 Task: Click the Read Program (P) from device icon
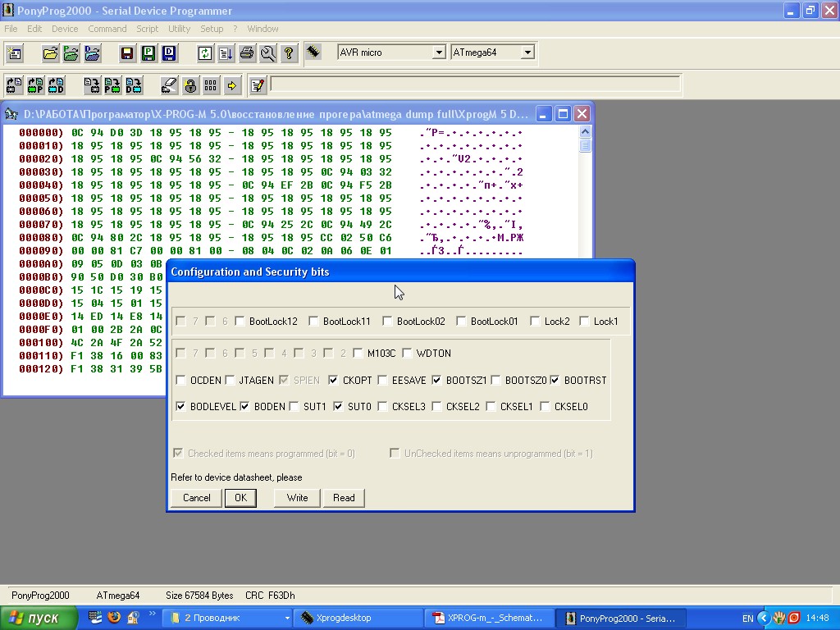click(35, 85)
